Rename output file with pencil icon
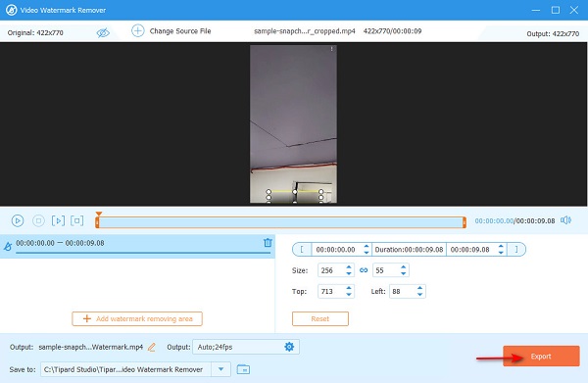 pos(152,347)
